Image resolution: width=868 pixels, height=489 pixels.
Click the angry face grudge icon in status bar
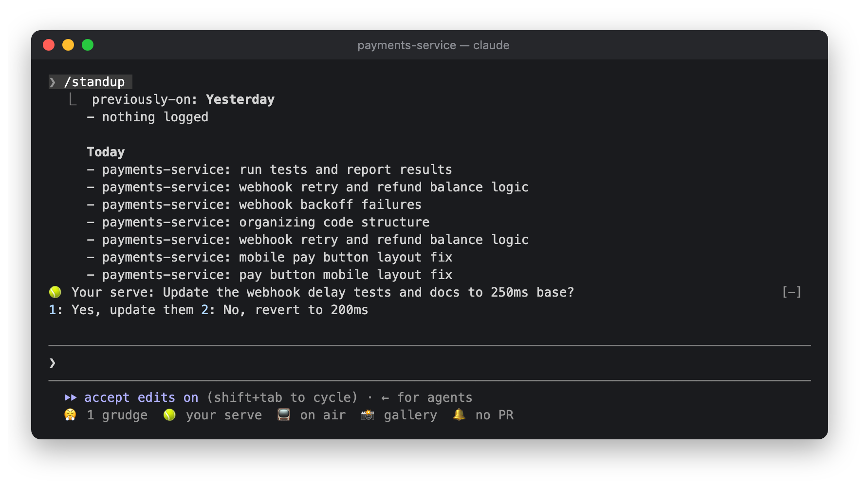(x=70, y=415)
